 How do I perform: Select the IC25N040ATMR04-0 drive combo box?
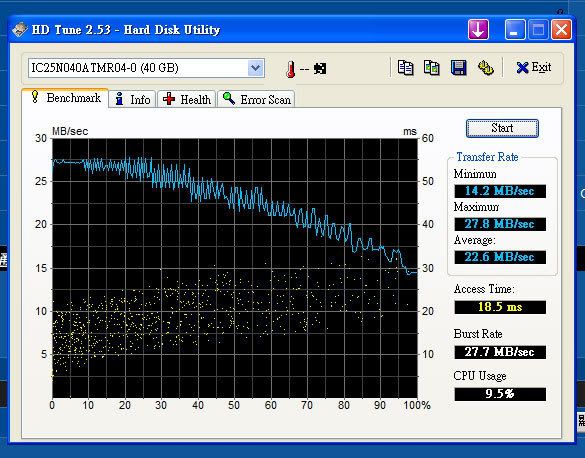[x=146, y=68]
